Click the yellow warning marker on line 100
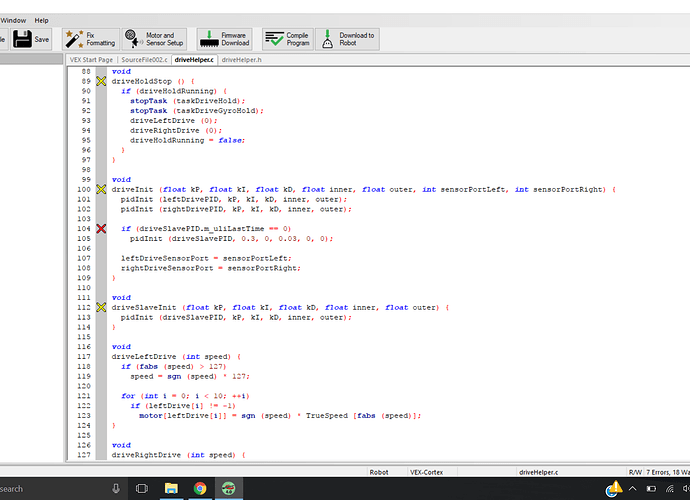 pos(101,189)
